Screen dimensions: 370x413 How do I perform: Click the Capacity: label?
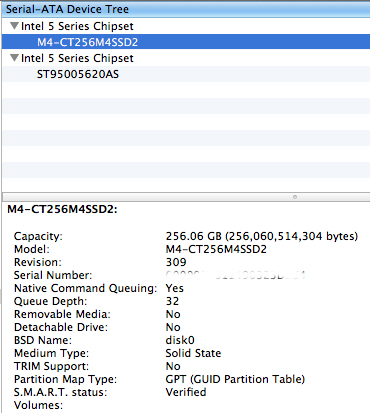tap(38, 236)
